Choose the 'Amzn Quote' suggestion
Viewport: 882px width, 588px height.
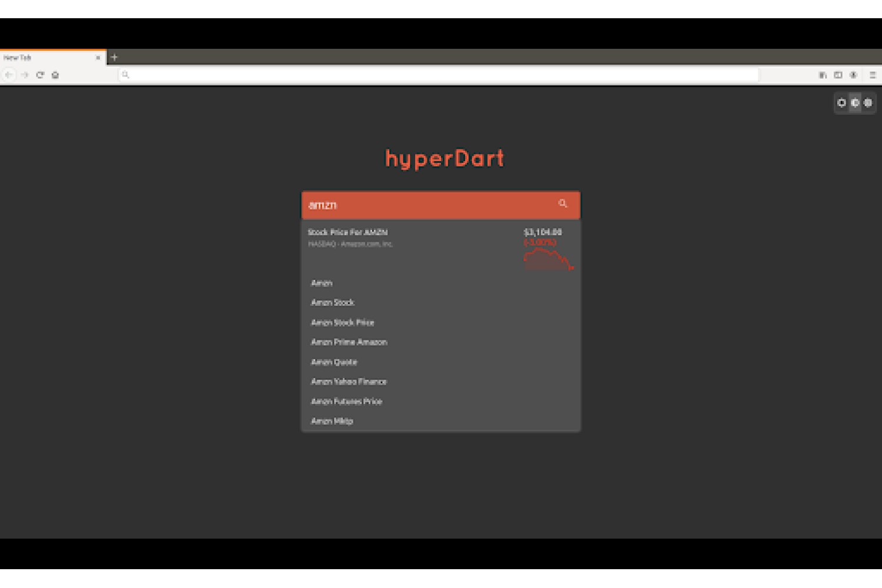[441, 362]
